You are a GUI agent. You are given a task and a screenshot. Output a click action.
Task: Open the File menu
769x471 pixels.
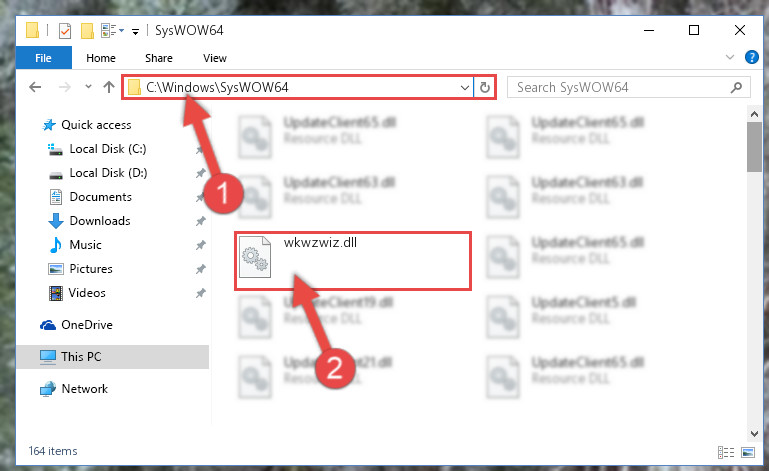(44, 58)
